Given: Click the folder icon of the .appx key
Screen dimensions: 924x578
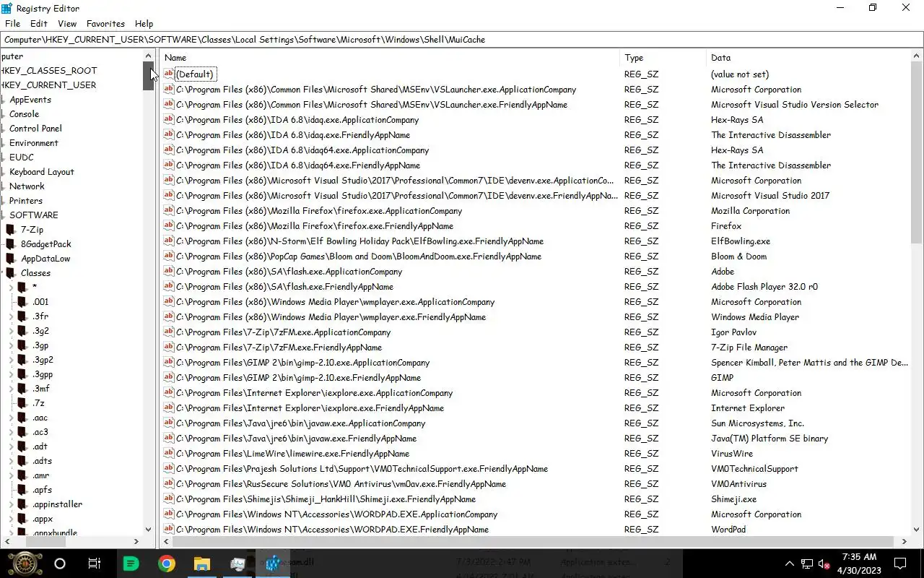Looking at the screenshot, I should pos(22,518).
